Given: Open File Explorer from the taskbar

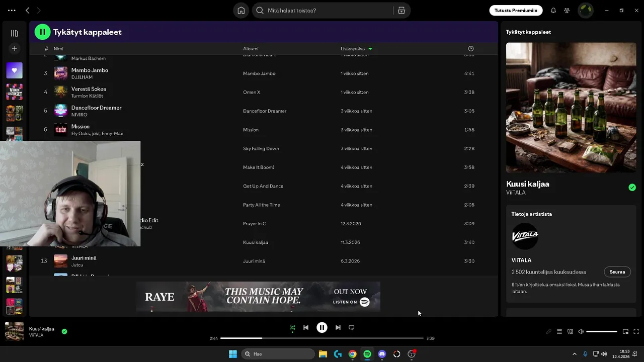Looking at the screenshot, I should 323,354.
